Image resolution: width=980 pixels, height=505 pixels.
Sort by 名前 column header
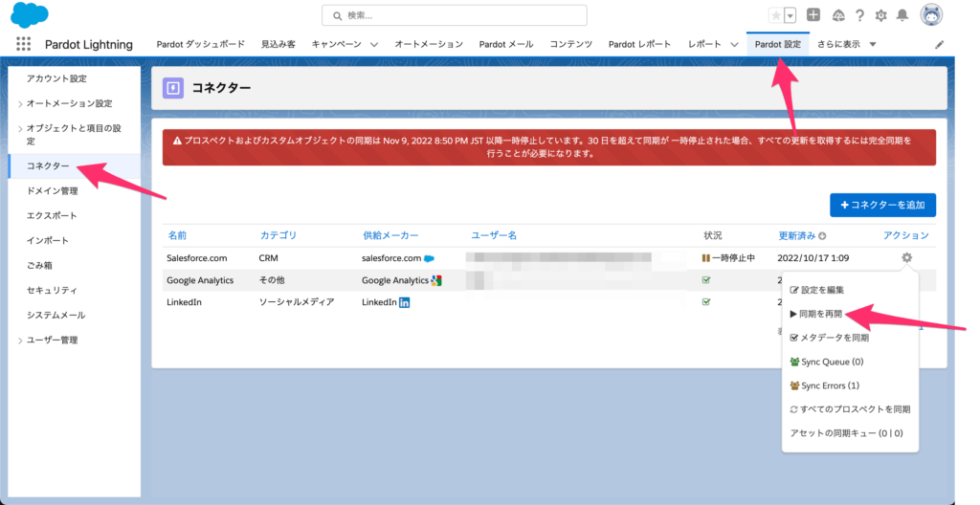point(177,235)
